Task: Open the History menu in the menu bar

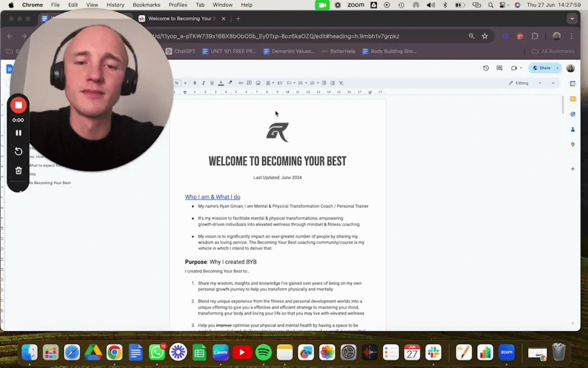Action: [115, 5]
